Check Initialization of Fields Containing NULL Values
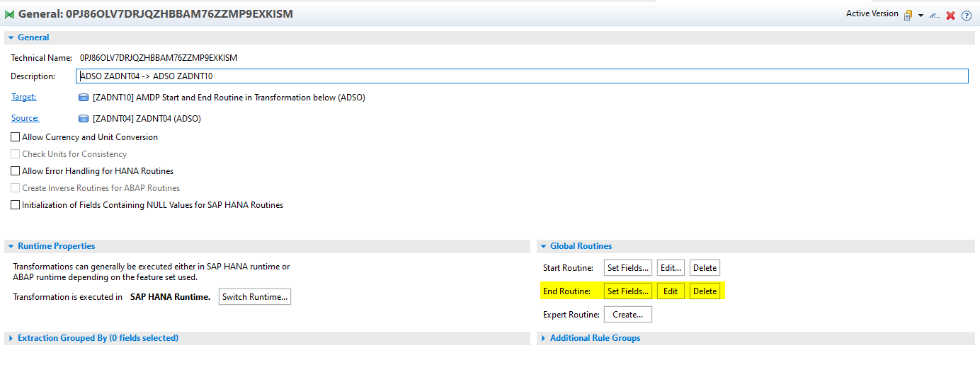 [x=16, y=205]
